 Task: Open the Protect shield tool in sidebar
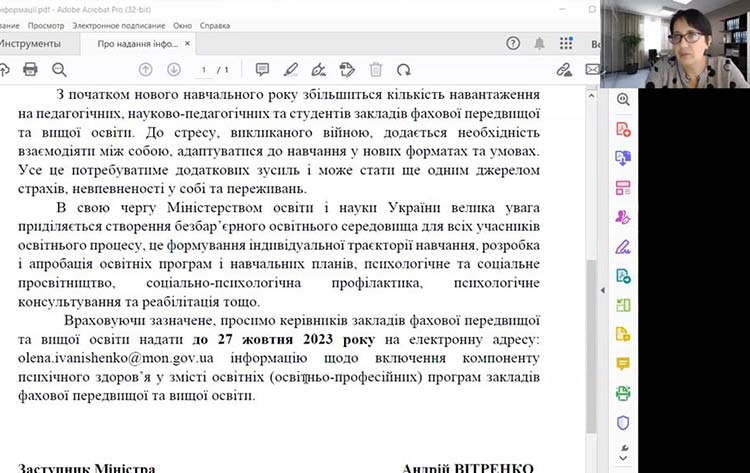[623, 422]
